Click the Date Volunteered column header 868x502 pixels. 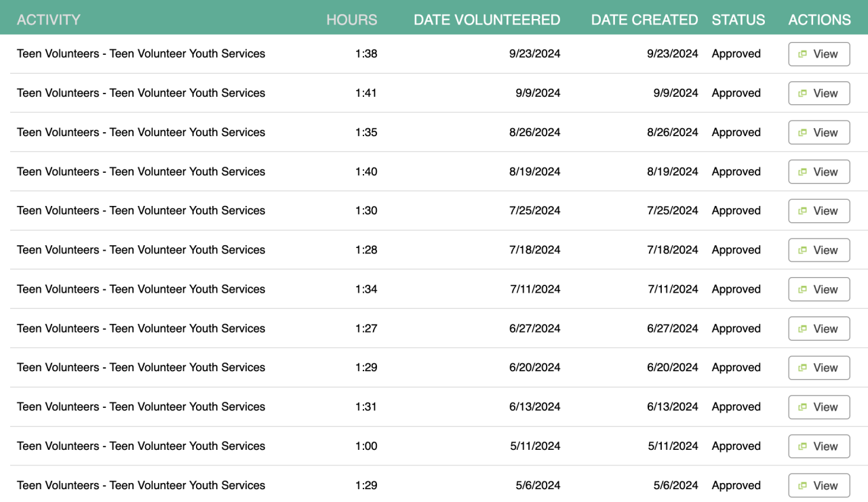[487, 20]
